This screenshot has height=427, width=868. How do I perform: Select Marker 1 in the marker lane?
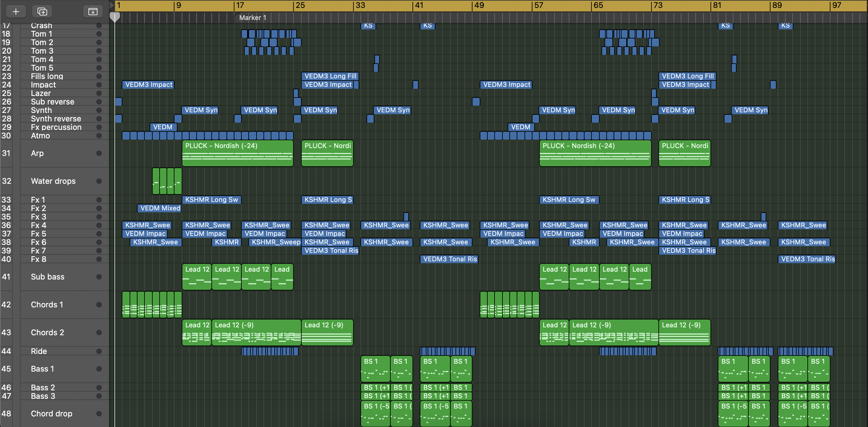[x=252, y=18]
